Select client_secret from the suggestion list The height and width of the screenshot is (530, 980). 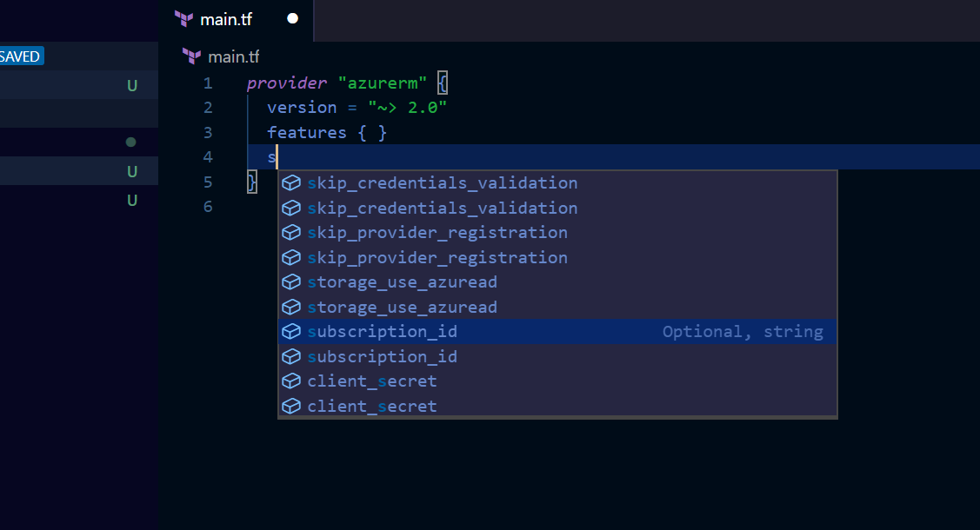coord(372,381)
